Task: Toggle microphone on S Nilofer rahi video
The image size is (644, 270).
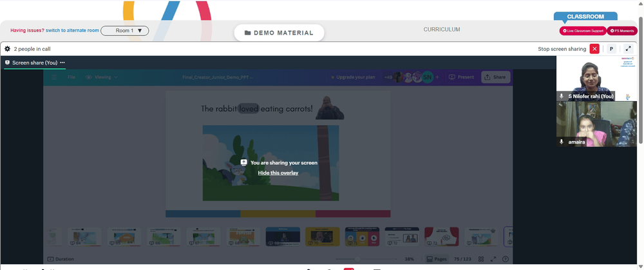Action: 562,96
